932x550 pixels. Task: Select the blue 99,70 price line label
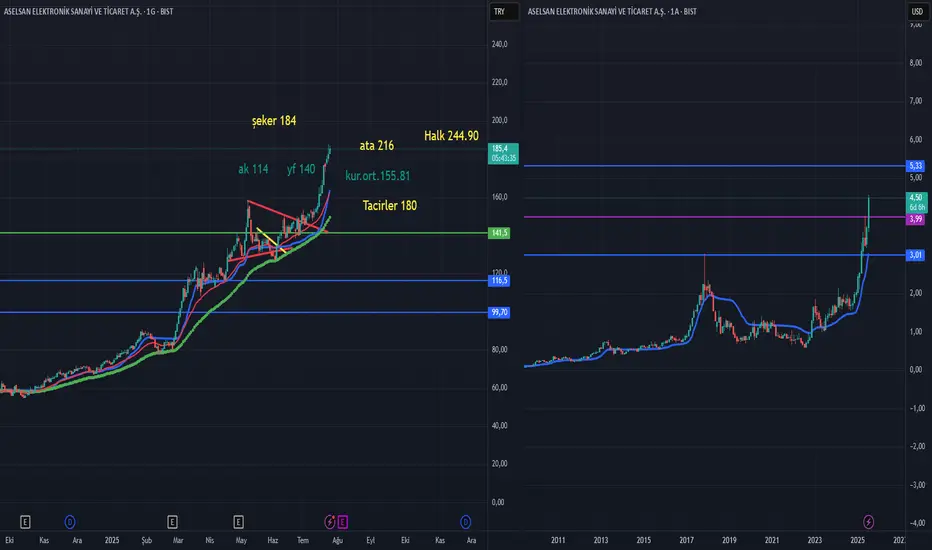499,312
